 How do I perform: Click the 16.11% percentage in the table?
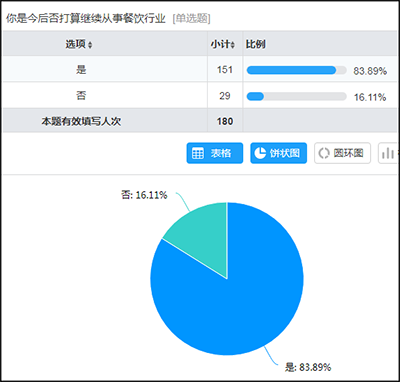tap(370, 97)
